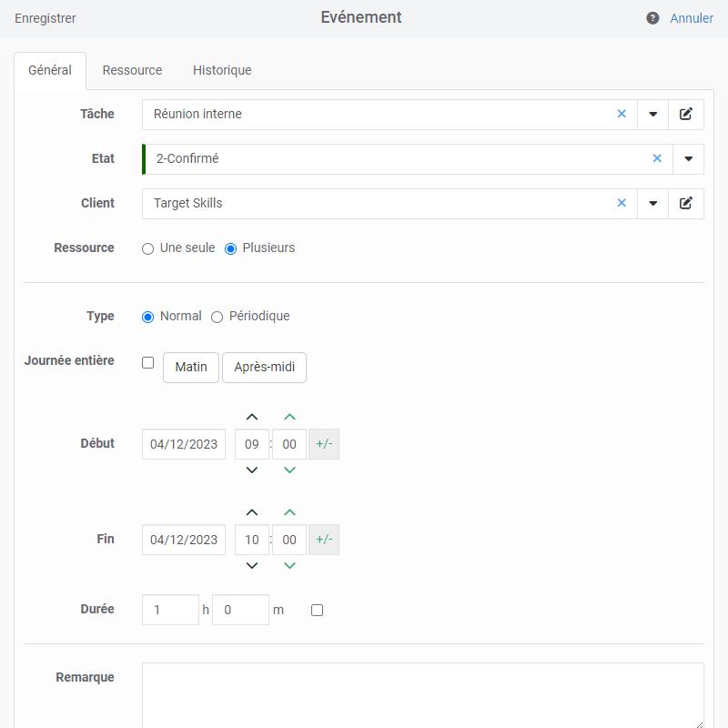Decrease the Fin minutes with down arrow
Image resolution: width=728 pixels, height=728 pixels.
(x=289, y=565)
